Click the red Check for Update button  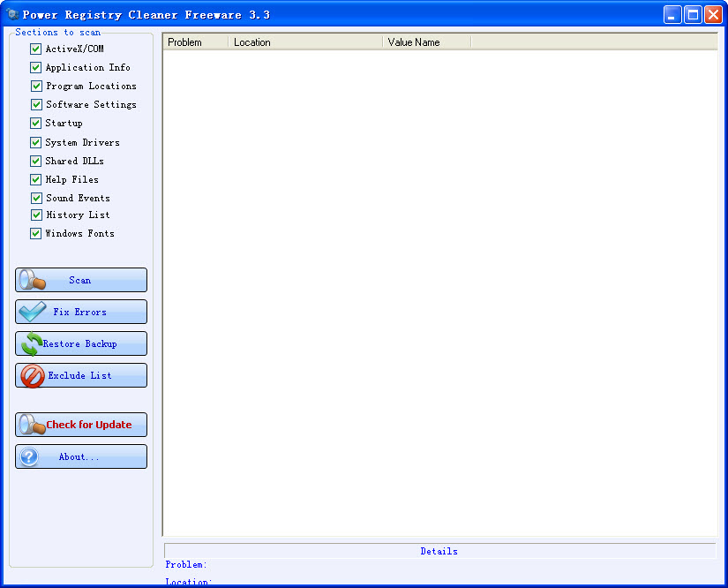81,425
